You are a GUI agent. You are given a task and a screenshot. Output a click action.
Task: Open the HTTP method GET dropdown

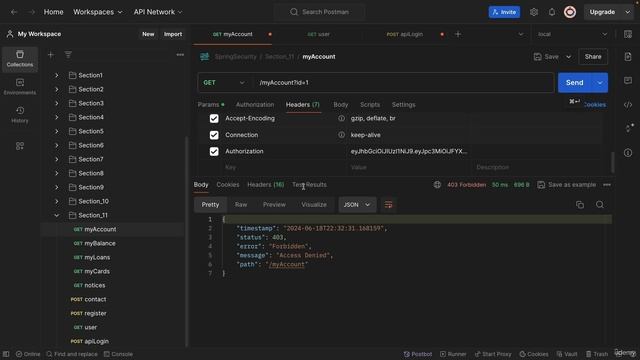[224, 82]
